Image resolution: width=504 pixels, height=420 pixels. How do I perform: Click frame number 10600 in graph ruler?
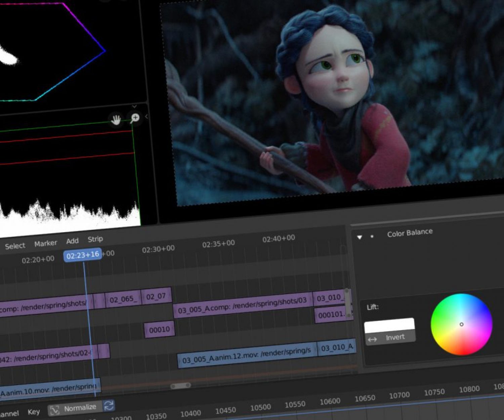(x=330, y=402)
